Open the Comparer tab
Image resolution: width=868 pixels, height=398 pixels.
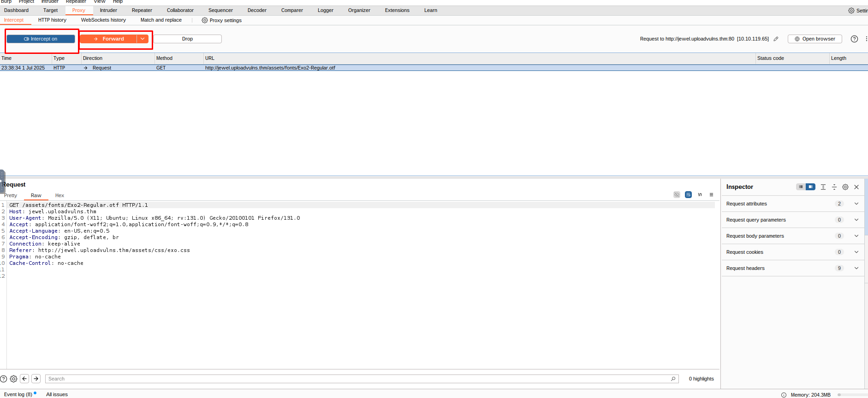(292, 11)
